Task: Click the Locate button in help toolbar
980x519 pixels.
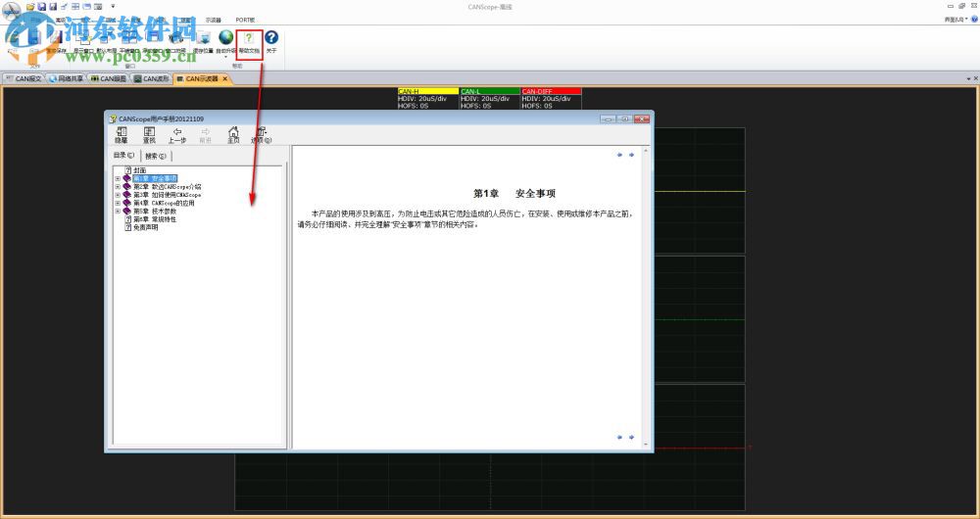Action: pyautogui.click(x=149, y=135)
